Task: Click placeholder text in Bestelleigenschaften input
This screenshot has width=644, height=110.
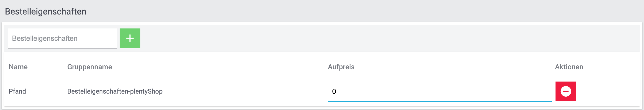Action: (x=45, y=38)
